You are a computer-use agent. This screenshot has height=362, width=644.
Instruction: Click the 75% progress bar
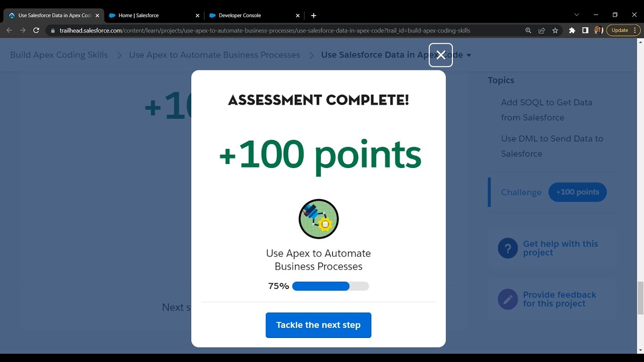(331, 286)
